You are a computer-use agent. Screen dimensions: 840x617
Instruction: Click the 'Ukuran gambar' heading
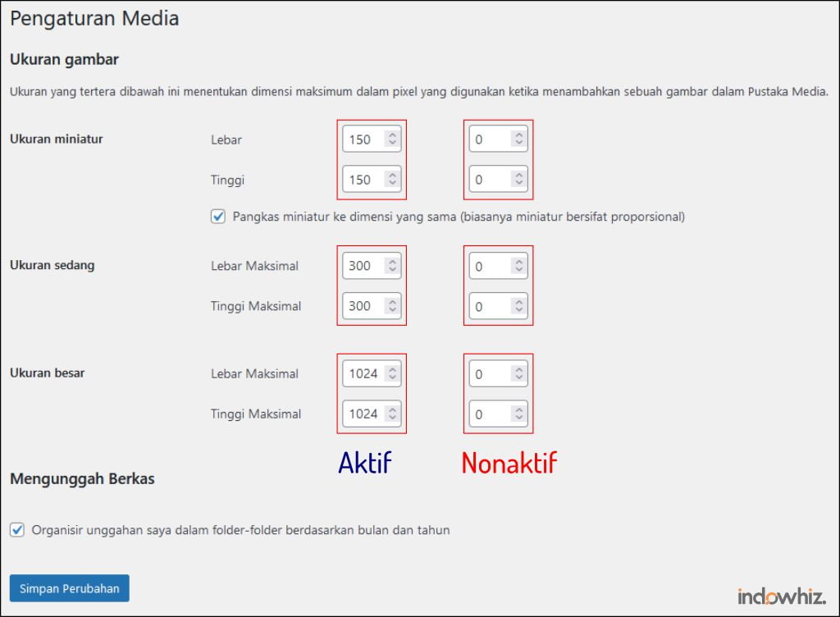coord(64,59)
